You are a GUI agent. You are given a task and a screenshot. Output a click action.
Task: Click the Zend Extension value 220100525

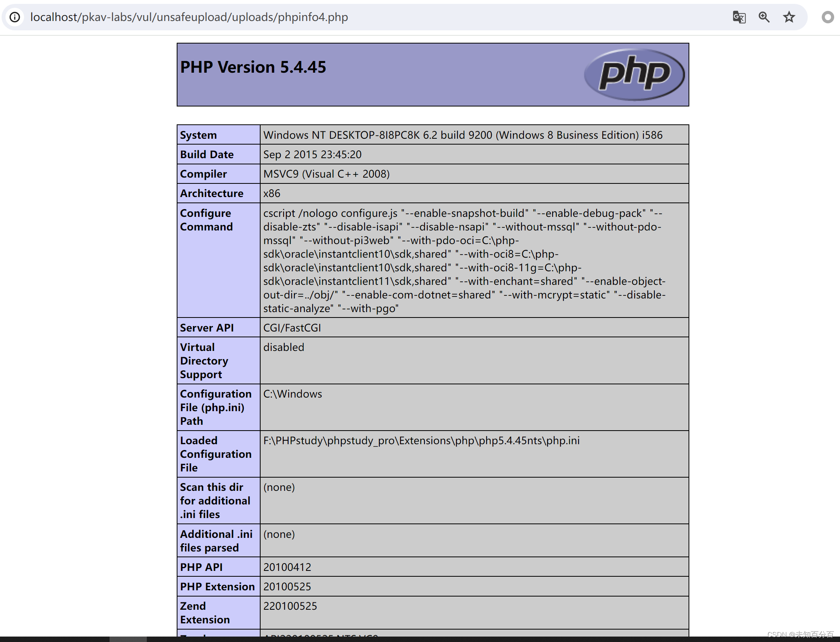tap(290, 606)
